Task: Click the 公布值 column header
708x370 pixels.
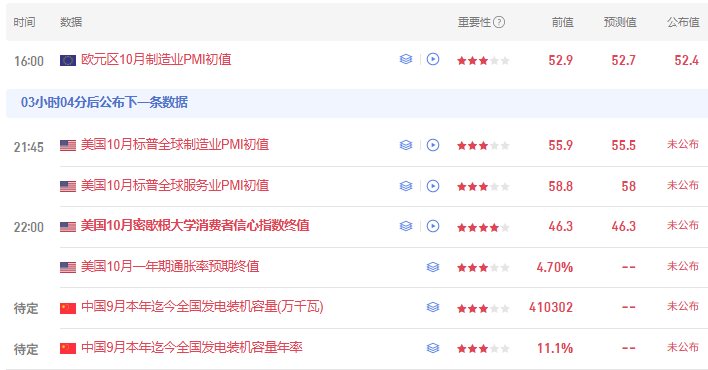Action: point(684,22)
